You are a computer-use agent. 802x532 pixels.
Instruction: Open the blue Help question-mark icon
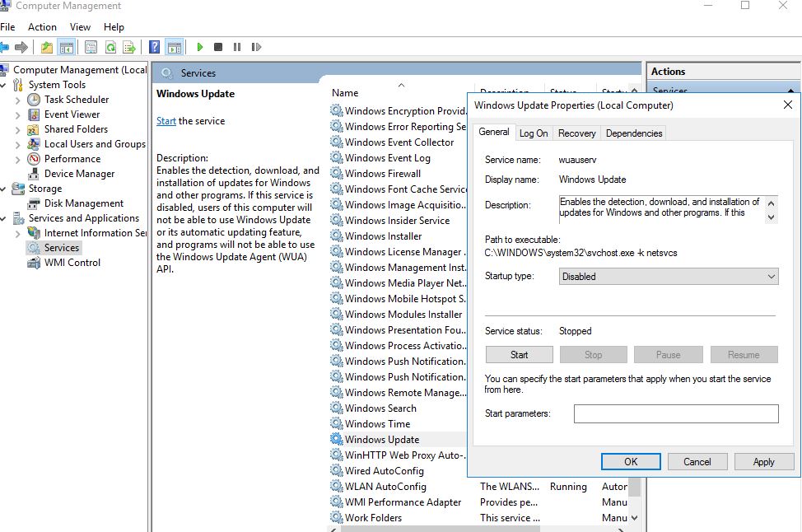tap(154, 48)
